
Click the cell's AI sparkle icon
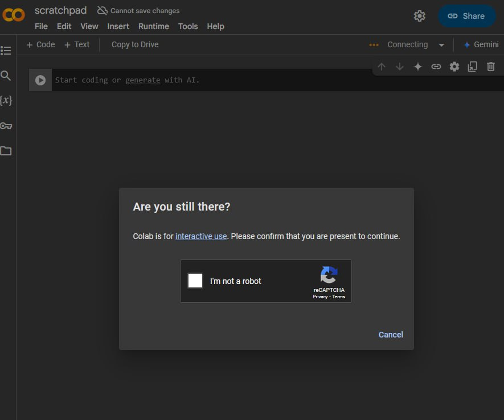(418, 67)
